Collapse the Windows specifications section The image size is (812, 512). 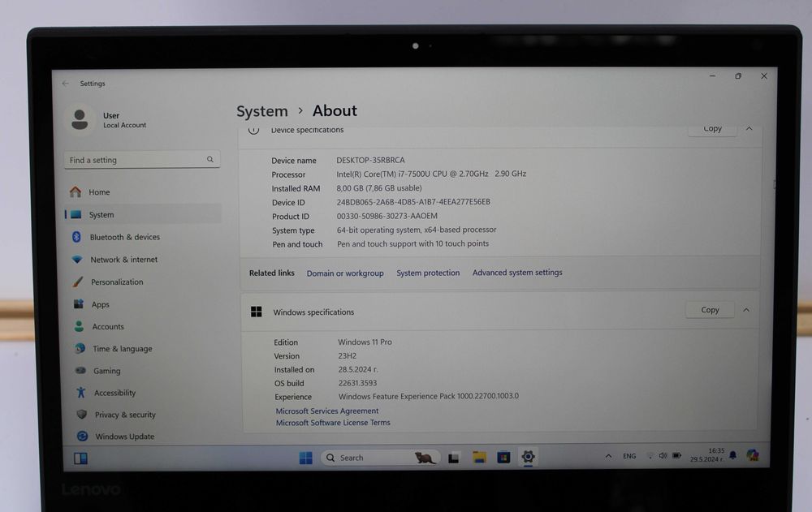point(746,310)
